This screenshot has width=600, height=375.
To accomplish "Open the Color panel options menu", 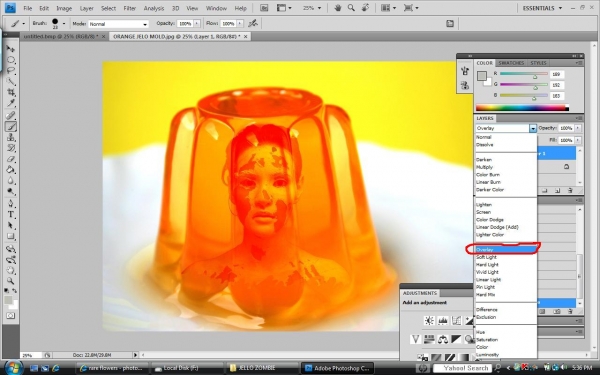I will coord(579,63).
